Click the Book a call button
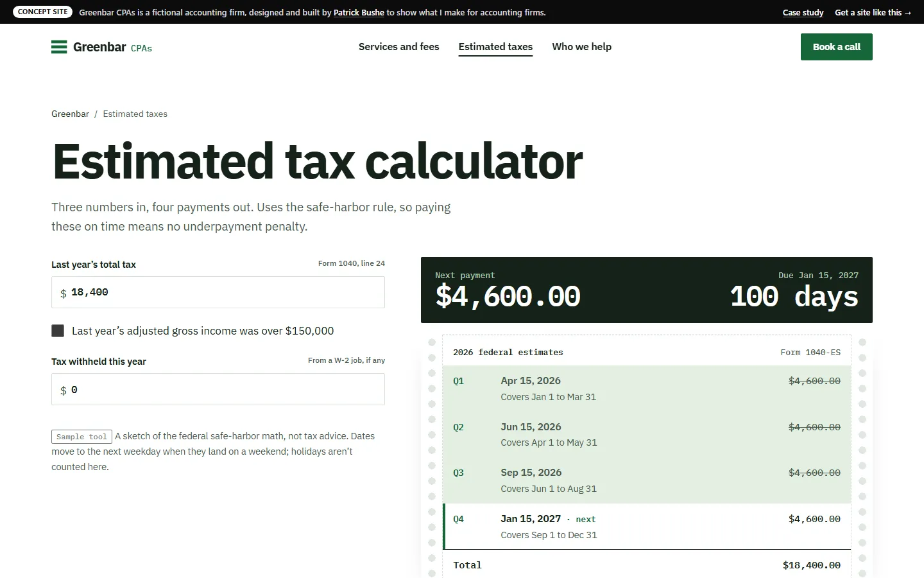 point(836,47)
